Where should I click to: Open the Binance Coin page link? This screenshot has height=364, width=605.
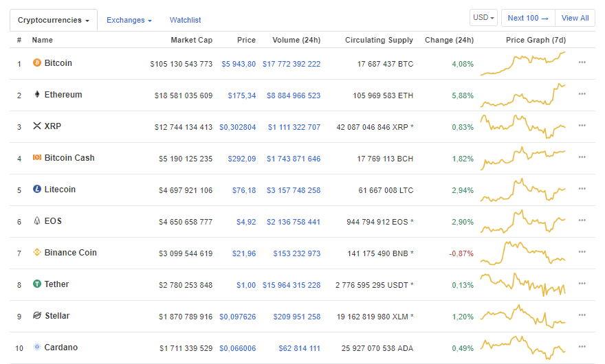(x=71, y=253)
